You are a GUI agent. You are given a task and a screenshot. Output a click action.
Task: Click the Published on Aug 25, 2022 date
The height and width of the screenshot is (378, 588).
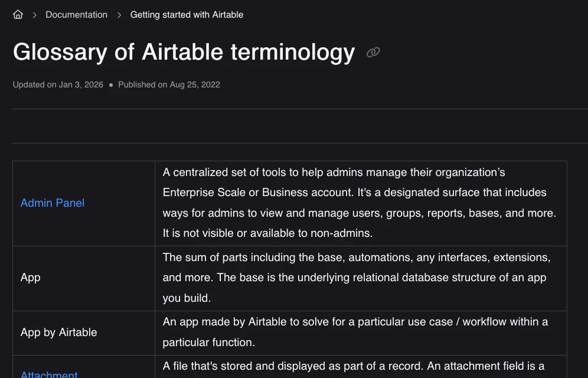pyautogui.click(x=169, y=84)
